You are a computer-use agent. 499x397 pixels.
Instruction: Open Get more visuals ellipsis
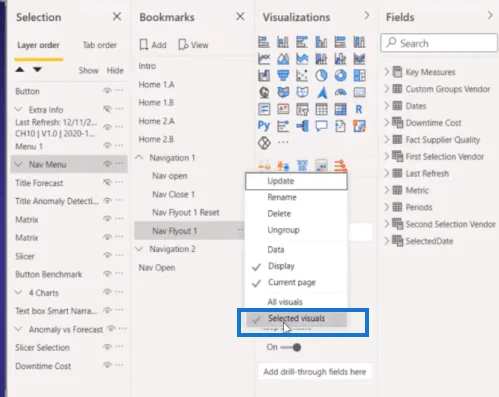pyautogui.click(x=283, y=142)
